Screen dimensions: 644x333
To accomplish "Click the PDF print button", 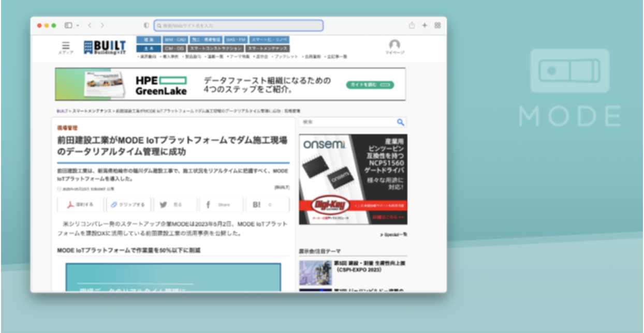I will click(80, 205).
